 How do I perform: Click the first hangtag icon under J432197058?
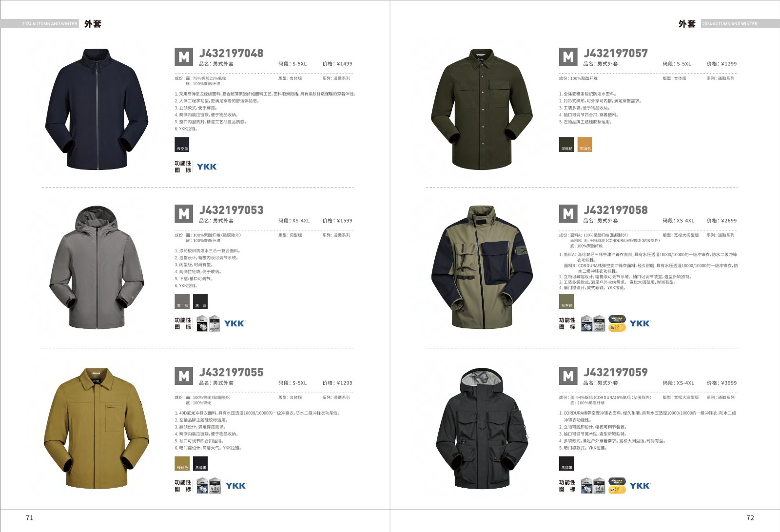[586, 323]
